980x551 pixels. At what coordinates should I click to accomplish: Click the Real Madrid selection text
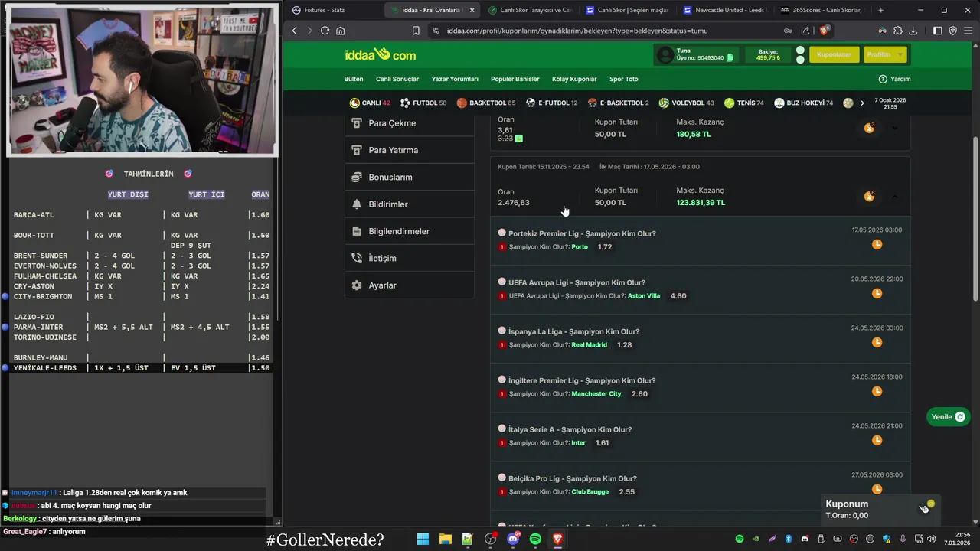tap(590, 345)
